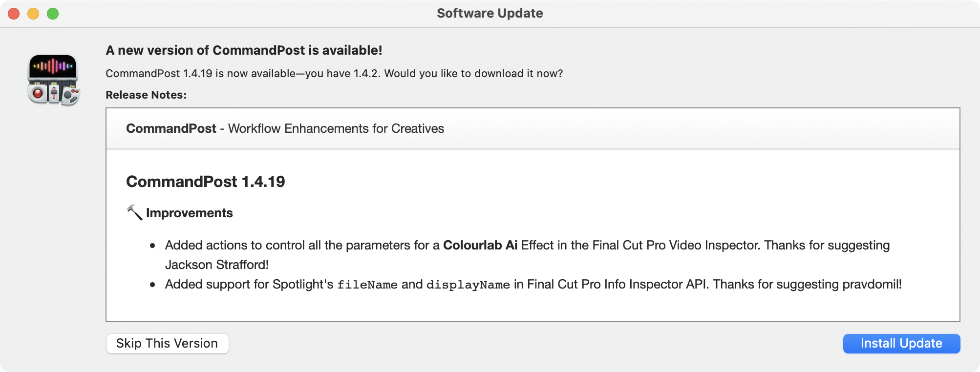Click the 'CommandPost 1.4.19' release heading
The width and height of the screenshot is (980, 372).
pyautogui.click(x=205, y=182)
